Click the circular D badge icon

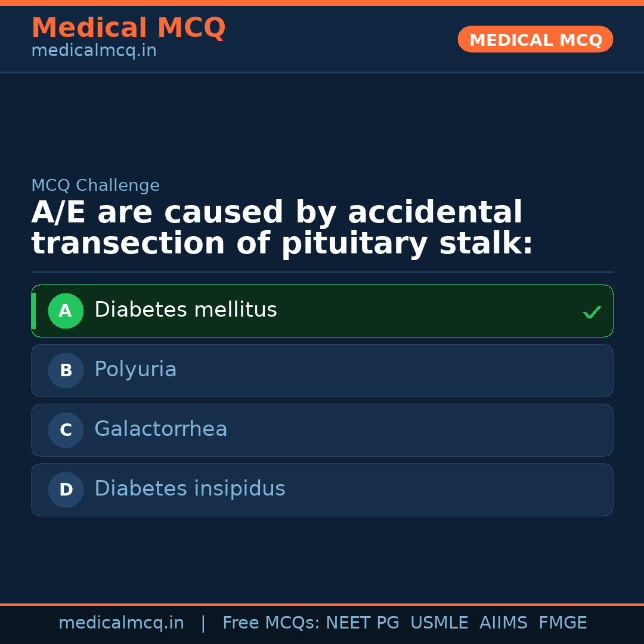point(66,490)
